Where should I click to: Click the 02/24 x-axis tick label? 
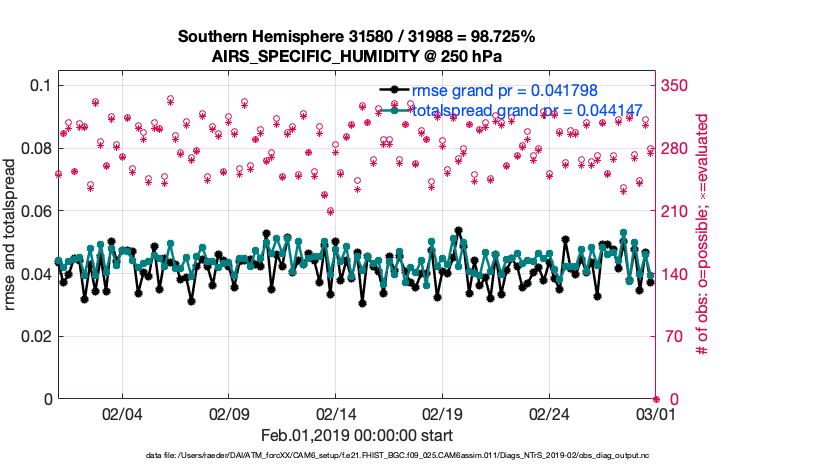click(549, 414)
